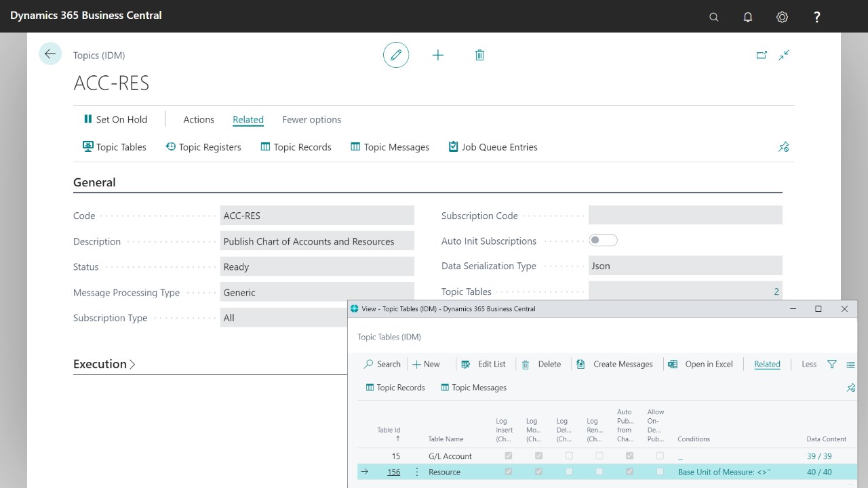
Task: Add a New topic table row
Action: click(426, 364)
